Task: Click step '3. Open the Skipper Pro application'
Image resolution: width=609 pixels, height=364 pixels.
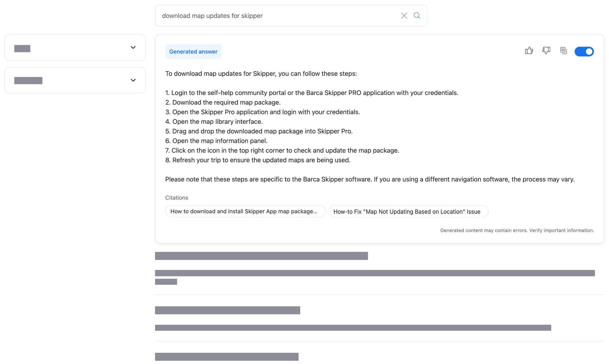Action: pyautogui.click(x=263, y=112)
